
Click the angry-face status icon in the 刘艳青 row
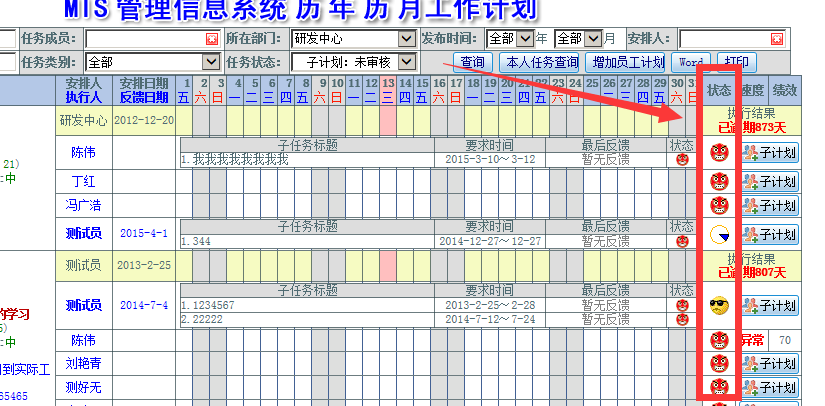719,363
